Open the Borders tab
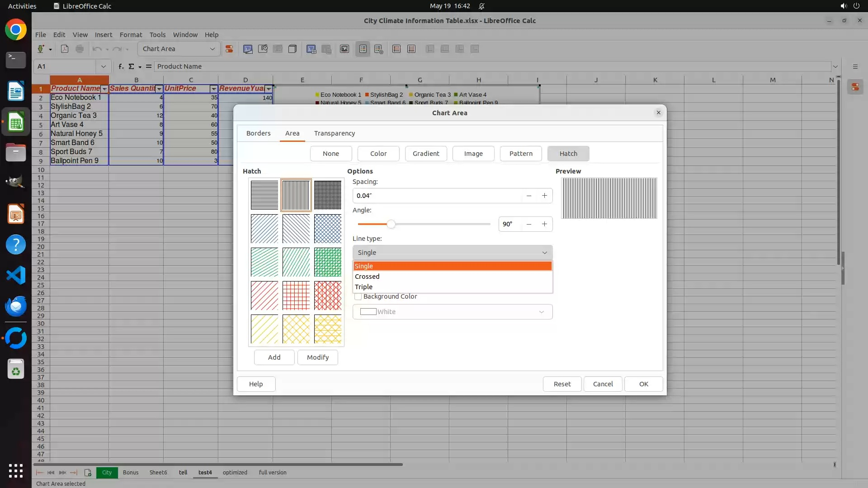The height and width of the screenshot is (488, 868). (x=258, y=133)
